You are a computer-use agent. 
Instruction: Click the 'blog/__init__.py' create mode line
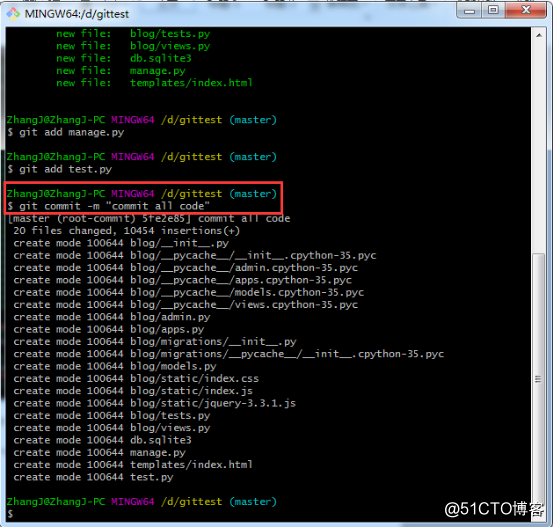121,244
